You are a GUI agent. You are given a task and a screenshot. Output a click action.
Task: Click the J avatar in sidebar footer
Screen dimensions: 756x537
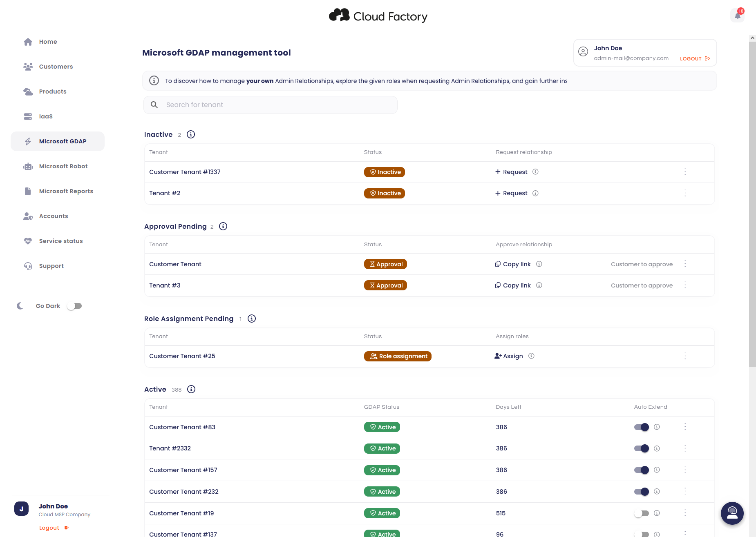coord(21,509)
